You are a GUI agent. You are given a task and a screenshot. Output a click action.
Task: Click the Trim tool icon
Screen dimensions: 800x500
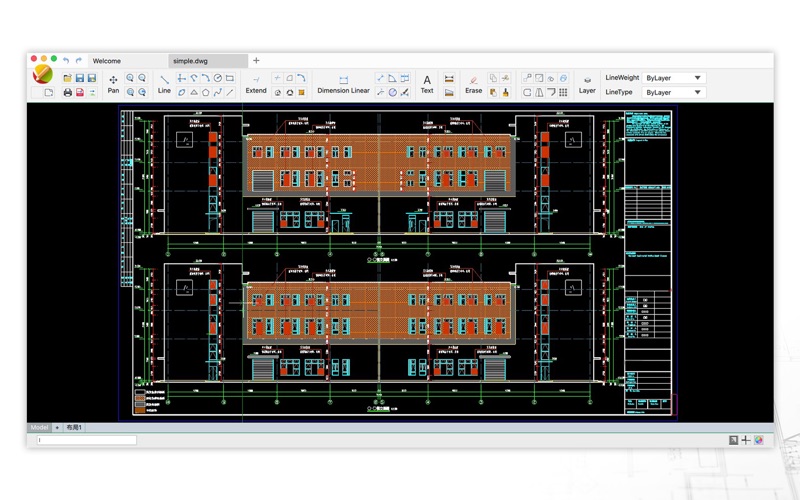(278, 78)
